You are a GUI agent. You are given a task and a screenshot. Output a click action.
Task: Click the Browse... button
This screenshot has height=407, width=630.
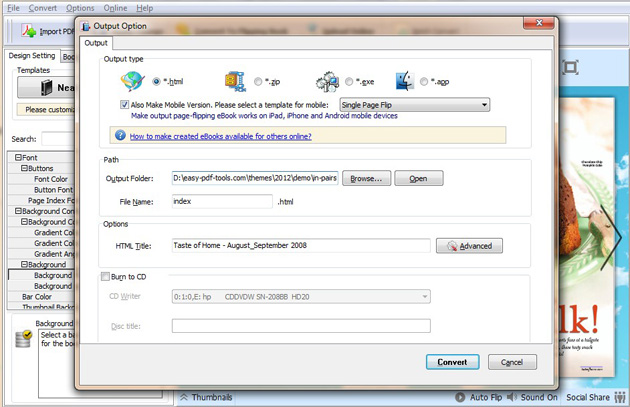(366, 178)
